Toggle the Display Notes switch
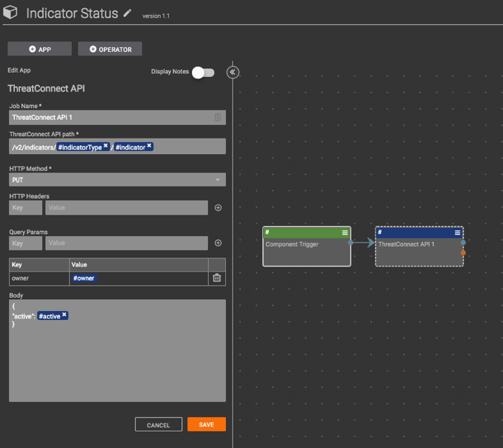The height and width of the screenshot is (448, 503). point(204,73)
